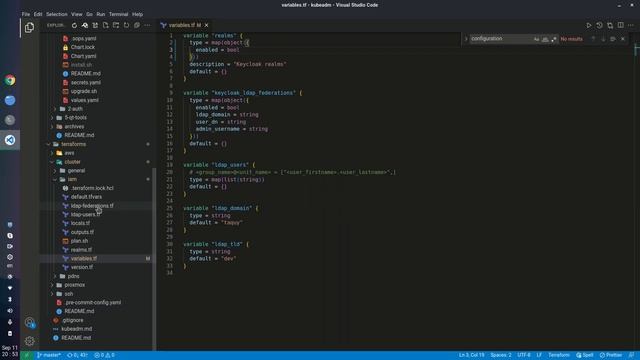This screenshot has width=640, height=360.
Task: Open the Explorer view in activity bar
Action: click(29, 27)
